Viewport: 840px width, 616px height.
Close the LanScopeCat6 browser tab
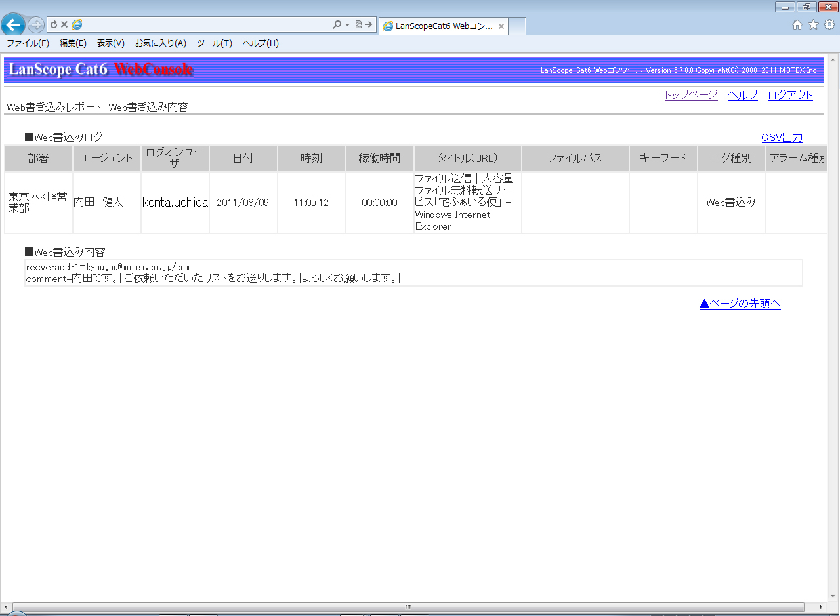click(501, 26)
